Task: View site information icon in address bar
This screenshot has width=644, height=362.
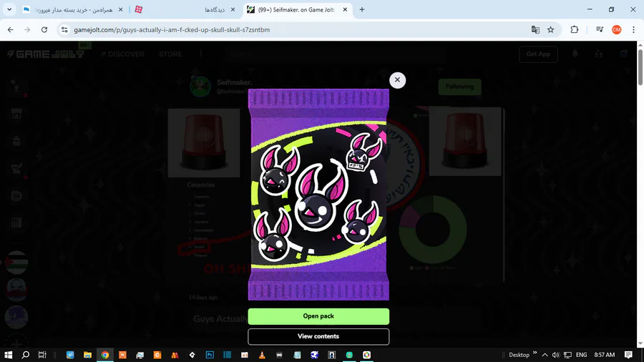Action: click(x=64, y=29)
